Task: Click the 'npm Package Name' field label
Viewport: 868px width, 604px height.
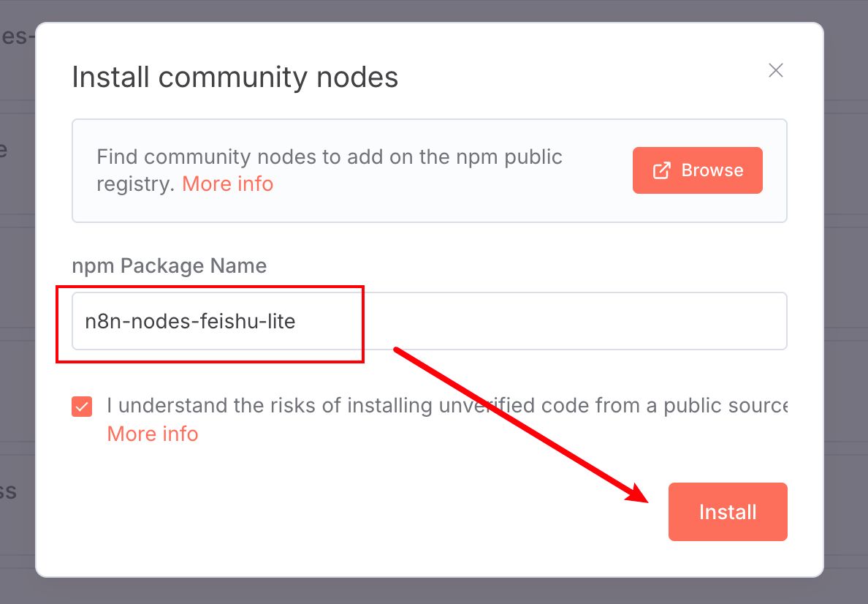Action: (x=169, y=265)
